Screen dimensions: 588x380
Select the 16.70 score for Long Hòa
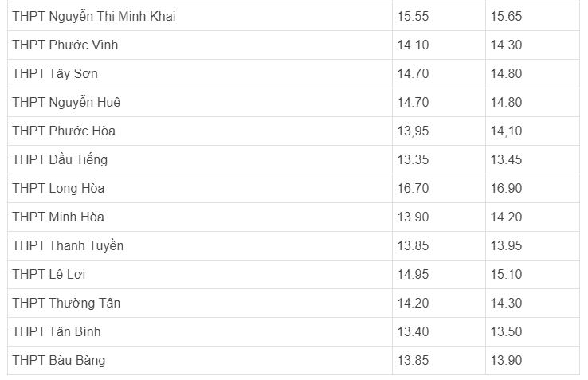(x=413, y=188)
